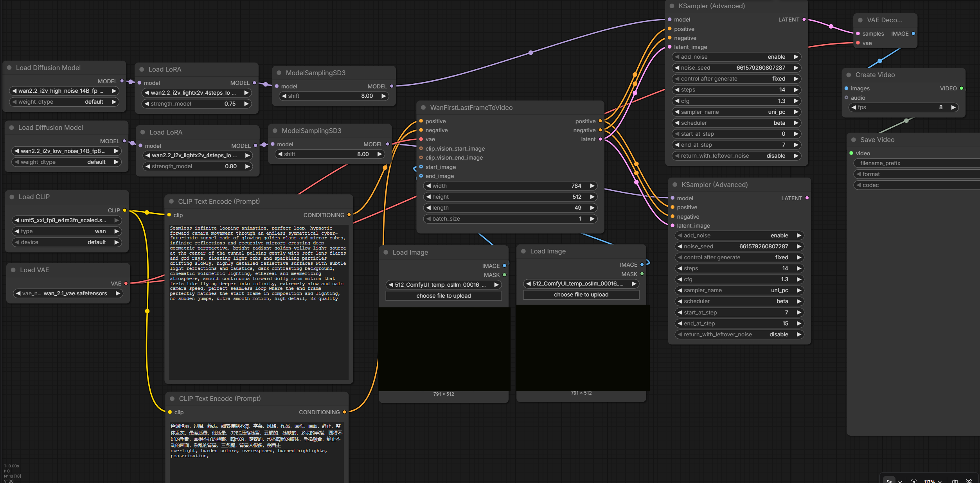Click the Save Video filename_prefix field
This screenshot has width=980, height=483.
[x=917, y=163]
